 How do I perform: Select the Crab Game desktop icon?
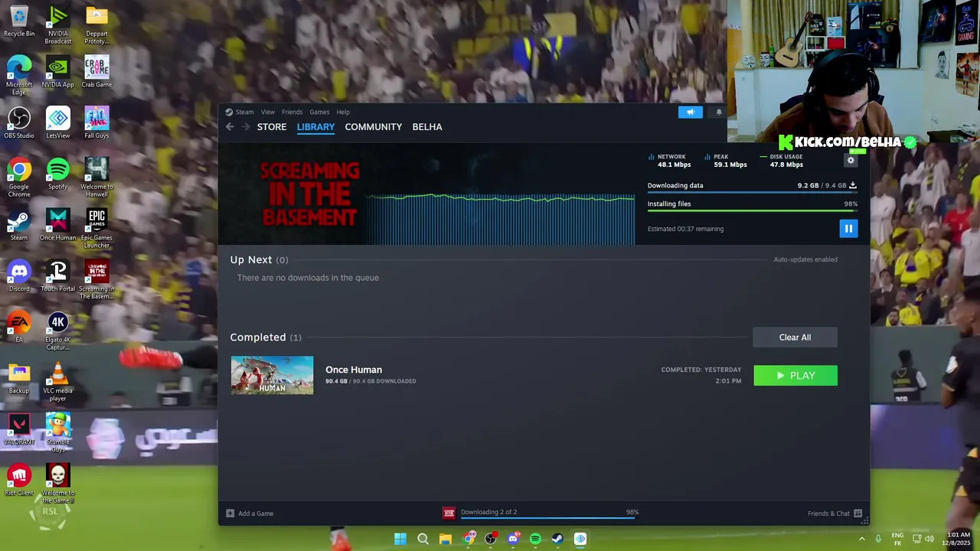(96, 72)
